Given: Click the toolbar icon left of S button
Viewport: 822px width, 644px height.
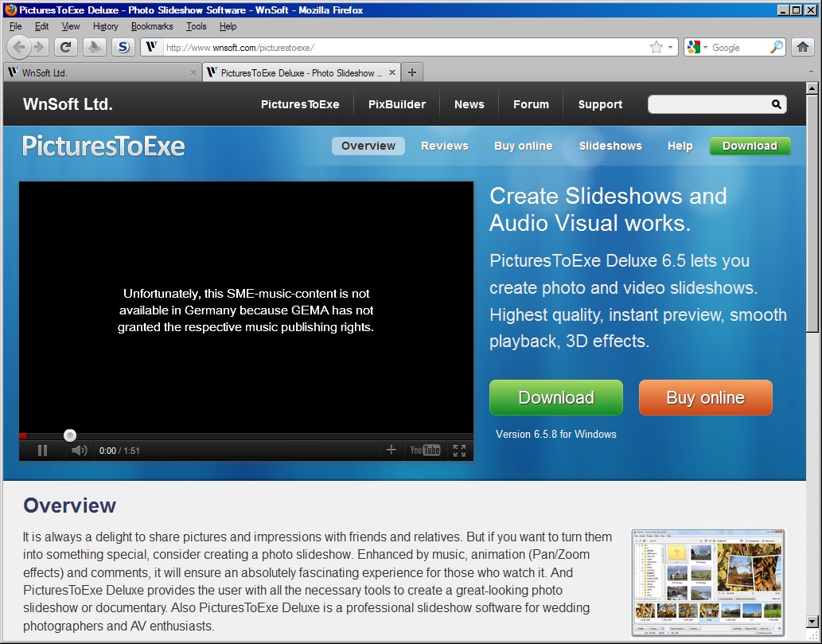Looking at the screenshot, I should [95, 47].
